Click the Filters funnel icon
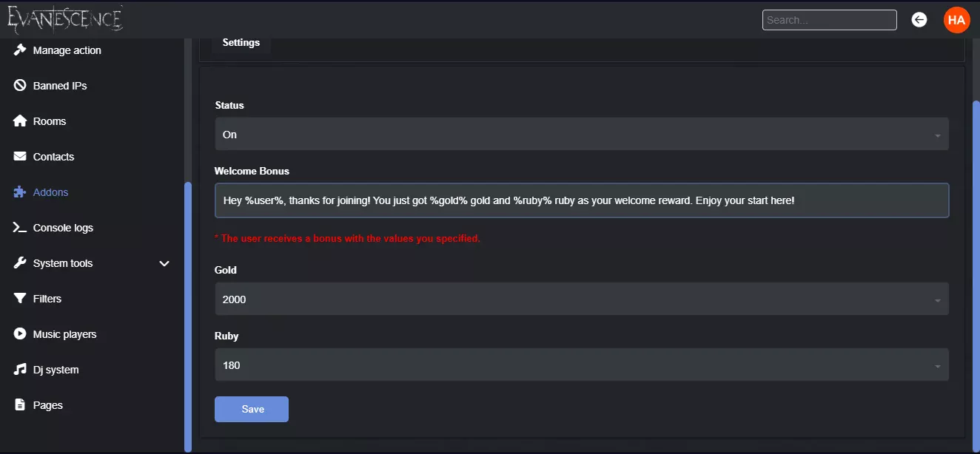This screenshot has height=454, width=980. [x=20, y=299]
